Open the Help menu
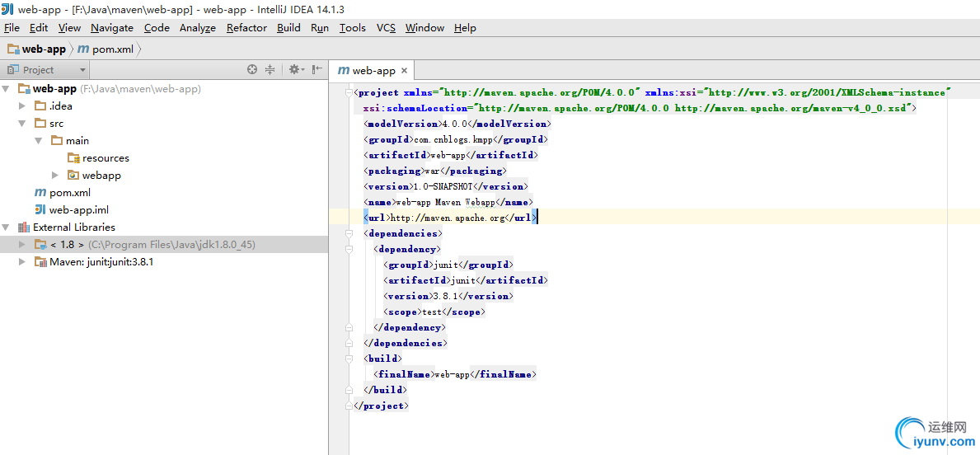980x455 pixels. pyautogui.click(x=465, y=27)
